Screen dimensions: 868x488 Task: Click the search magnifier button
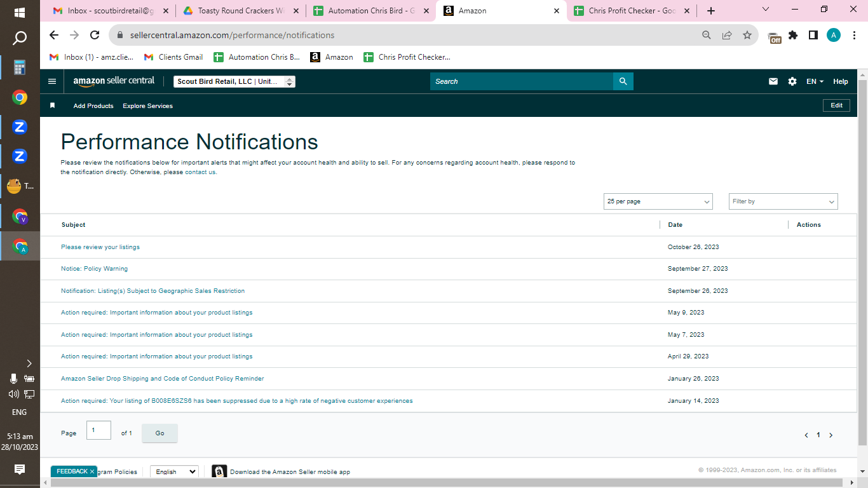pos(623,81)
